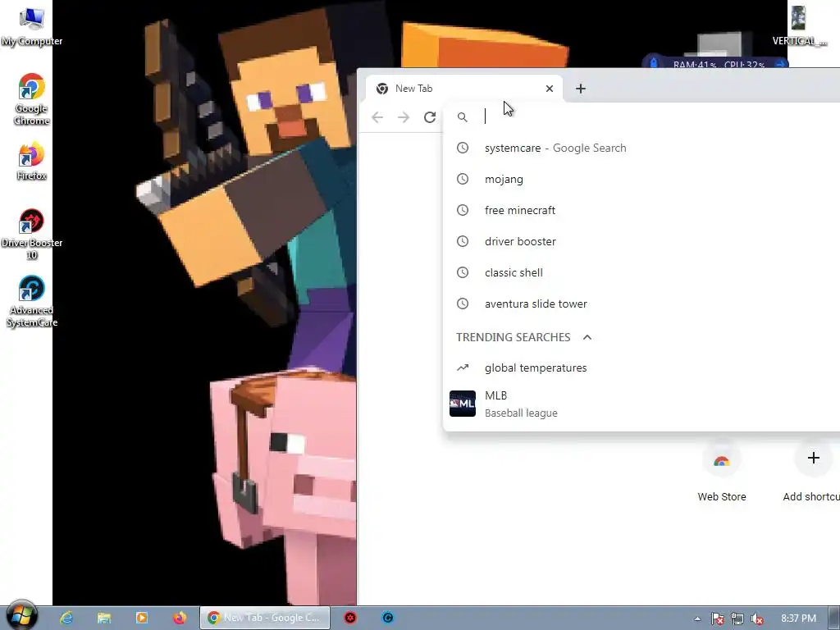840x630 pixels.
Task: Click the trending arrow icon beside global temperatures
Action: click(463, 367)
